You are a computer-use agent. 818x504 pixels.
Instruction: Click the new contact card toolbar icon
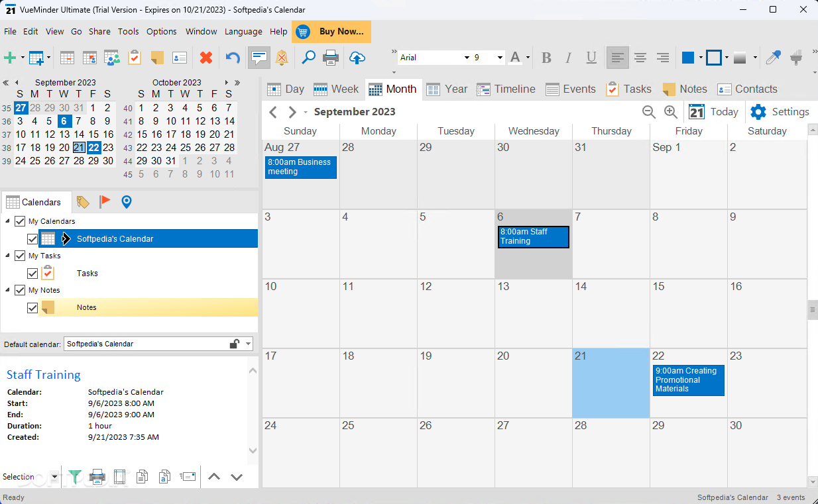[x=180, y=58]
